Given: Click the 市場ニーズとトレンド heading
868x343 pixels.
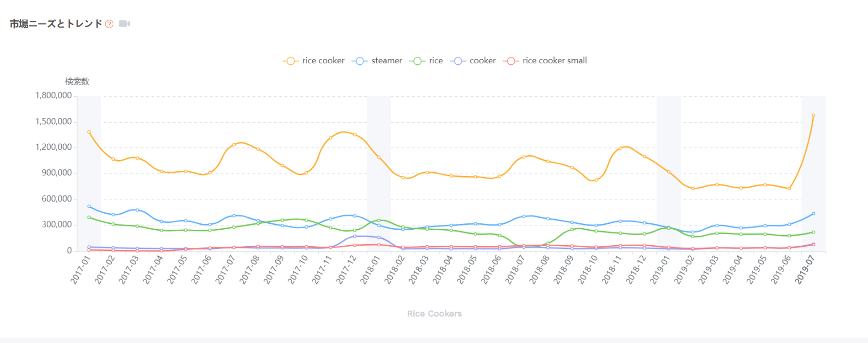Looking at the screenshot, I should click(x=56, y=24).
